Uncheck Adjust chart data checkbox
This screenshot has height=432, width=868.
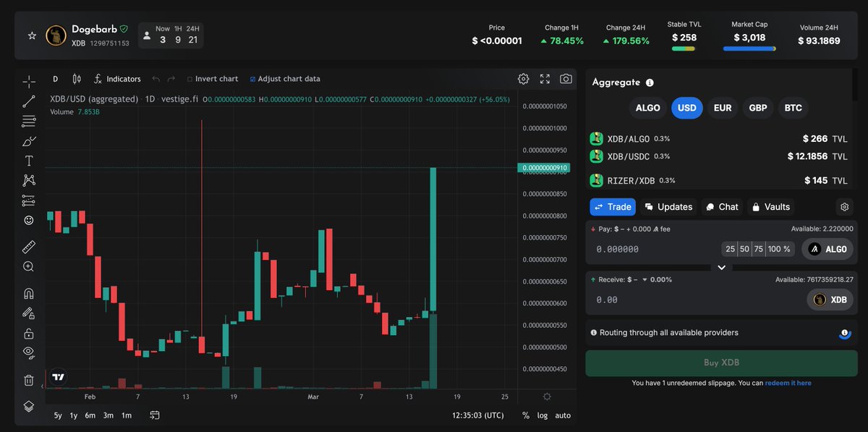tap(285, 79)
